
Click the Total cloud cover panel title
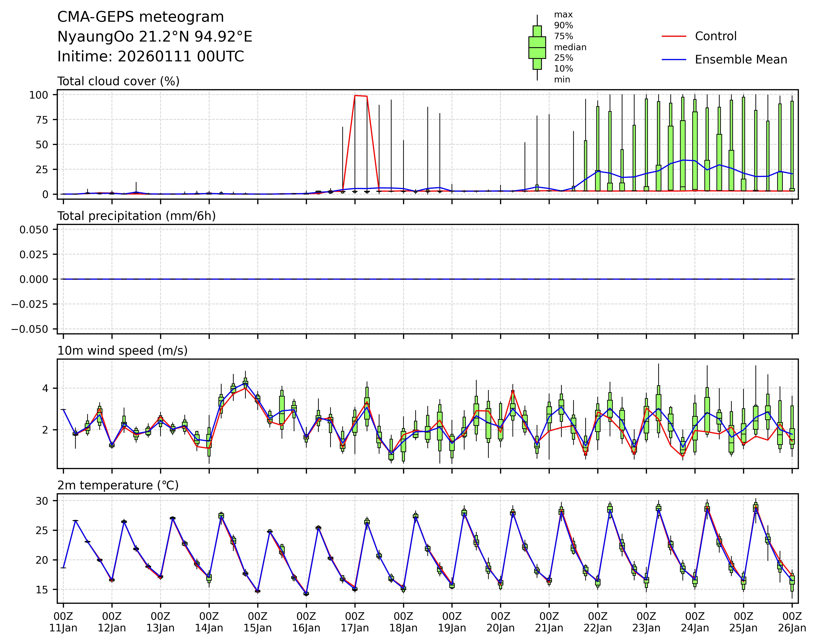coord(118,81)
